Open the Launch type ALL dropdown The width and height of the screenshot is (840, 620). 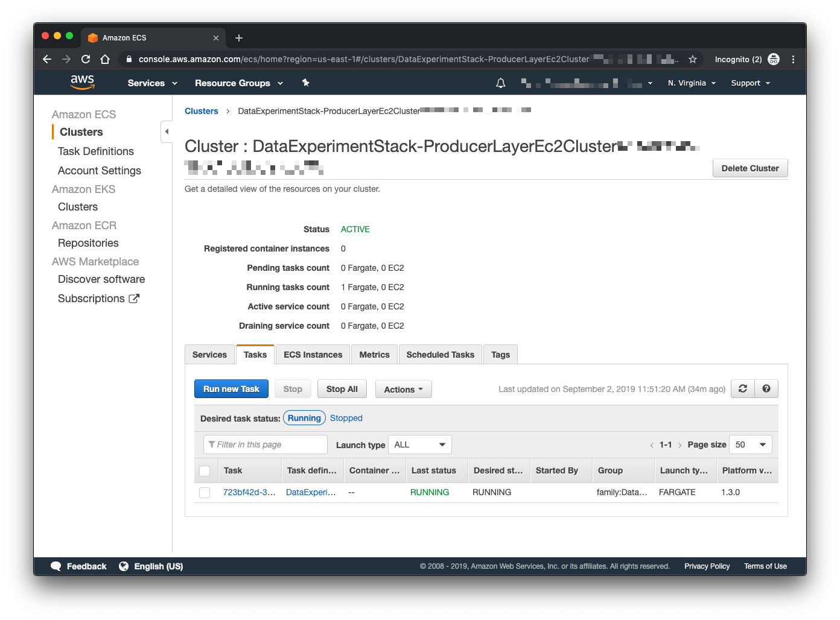point(420,445)
